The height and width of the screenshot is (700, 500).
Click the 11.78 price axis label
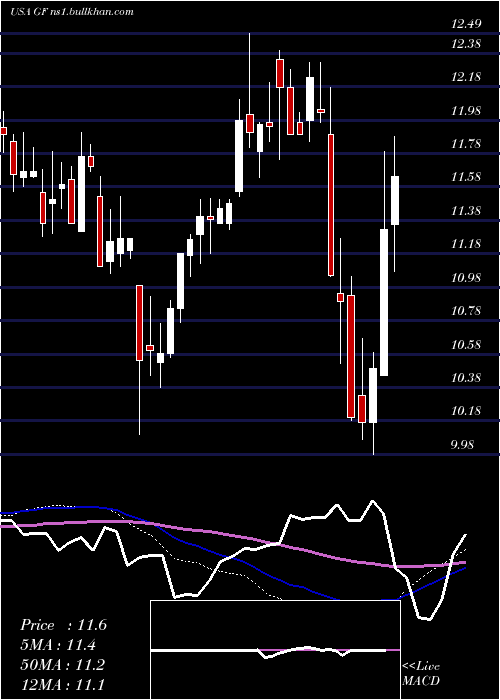466,144
